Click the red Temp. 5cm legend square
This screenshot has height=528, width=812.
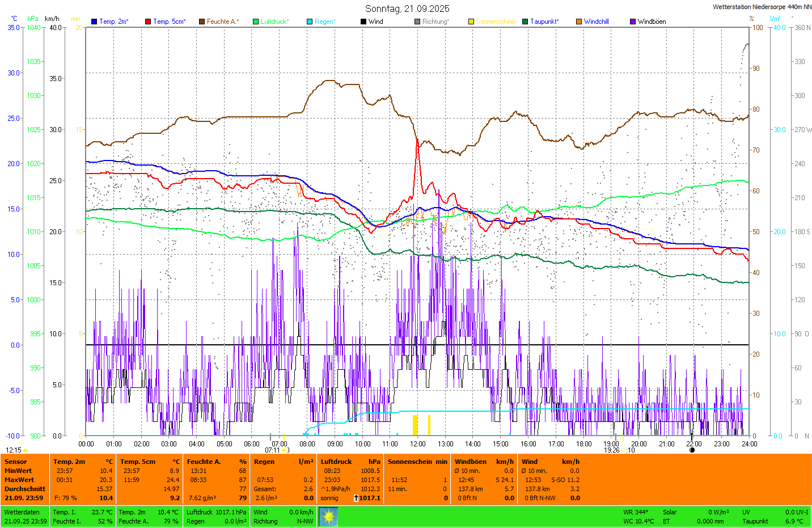(148, 22)
